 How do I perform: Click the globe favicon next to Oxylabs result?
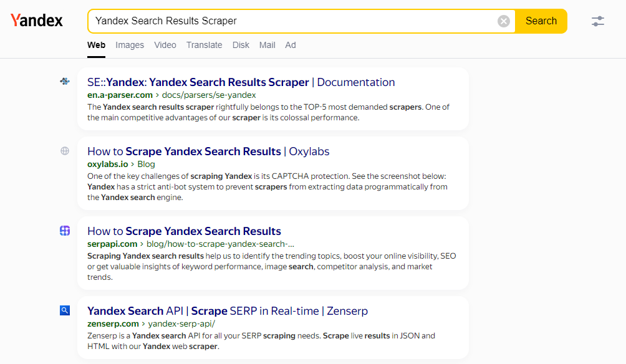[x=64, y=150]
